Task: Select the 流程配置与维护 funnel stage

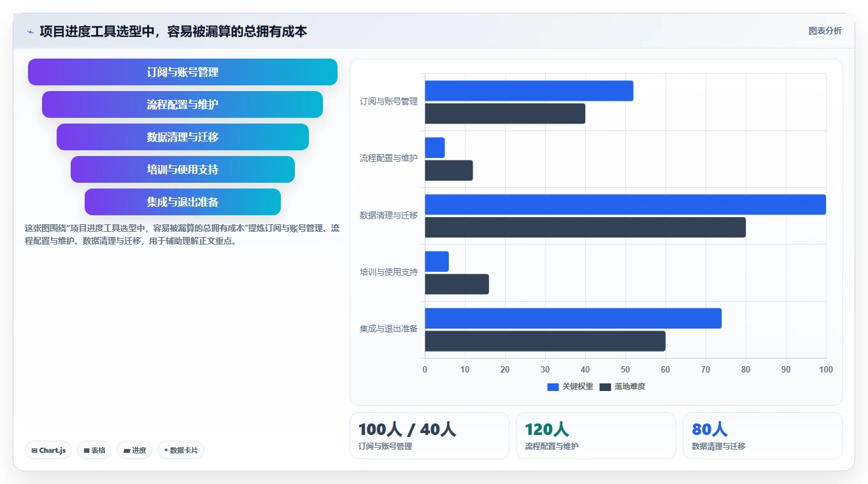Action: pyautogui.click(x=183, y=104)
